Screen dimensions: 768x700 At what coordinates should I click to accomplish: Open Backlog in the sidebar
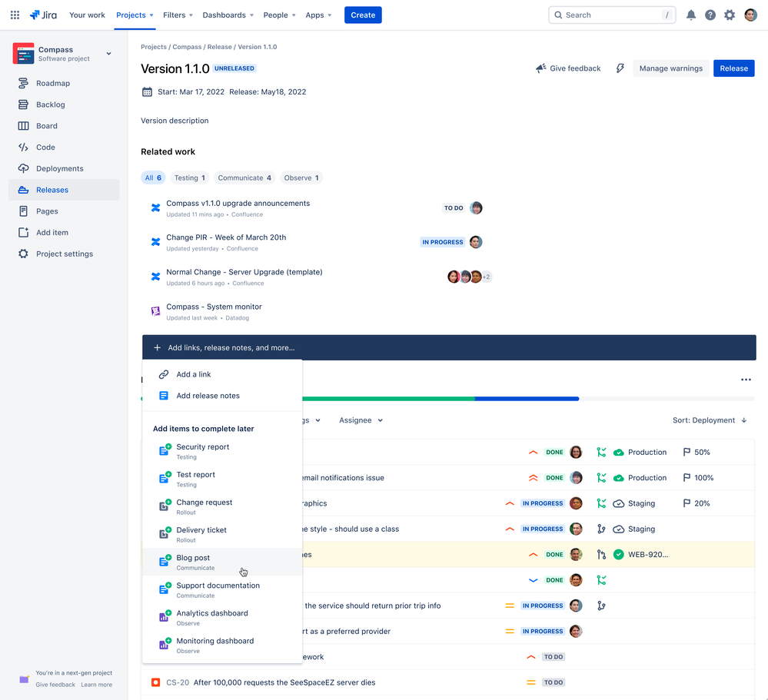(x=64, y=105)
